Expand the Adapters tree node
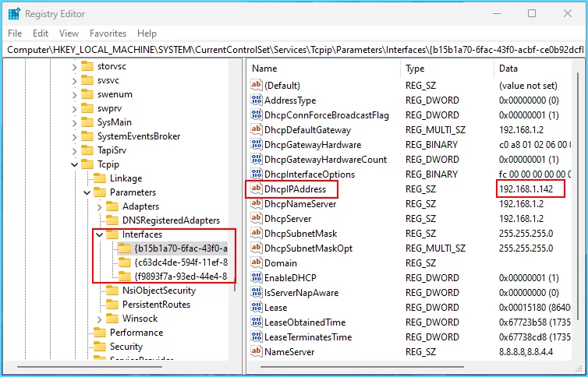Image resolution: width=588 pixels, height=377 pixels. 99,206
